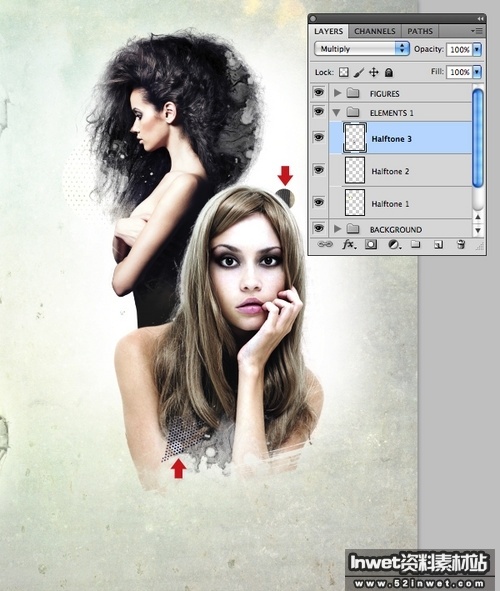500x591 pixels.
Task: Create new adjustment layer from half-circle icon
Action: pos(394,245)
